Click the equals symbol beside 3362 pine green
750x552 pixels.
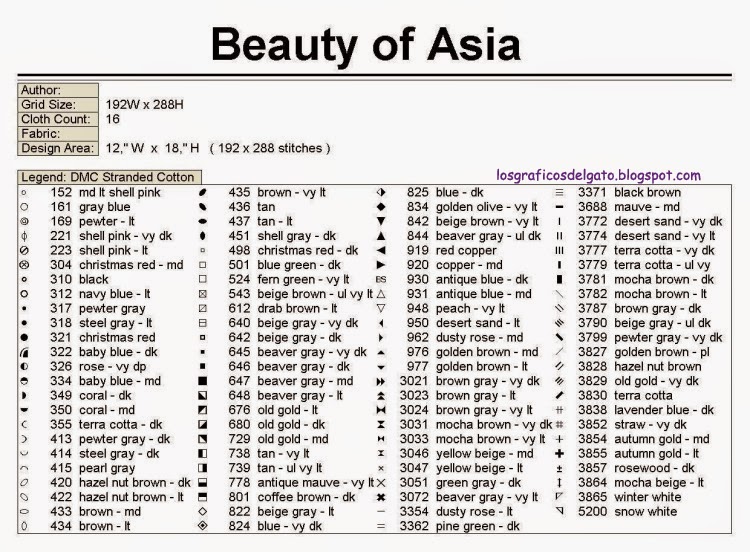[381, 526]
